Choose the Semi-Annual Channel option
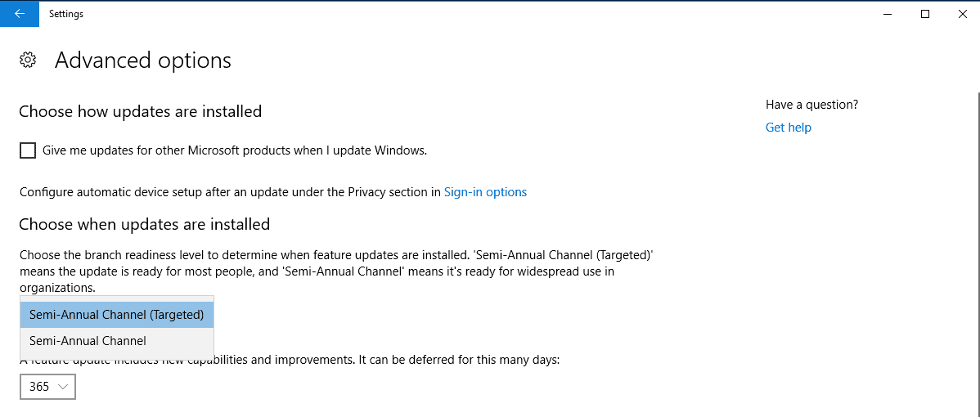The image size is (980, 417). click(x=117, y=341)
